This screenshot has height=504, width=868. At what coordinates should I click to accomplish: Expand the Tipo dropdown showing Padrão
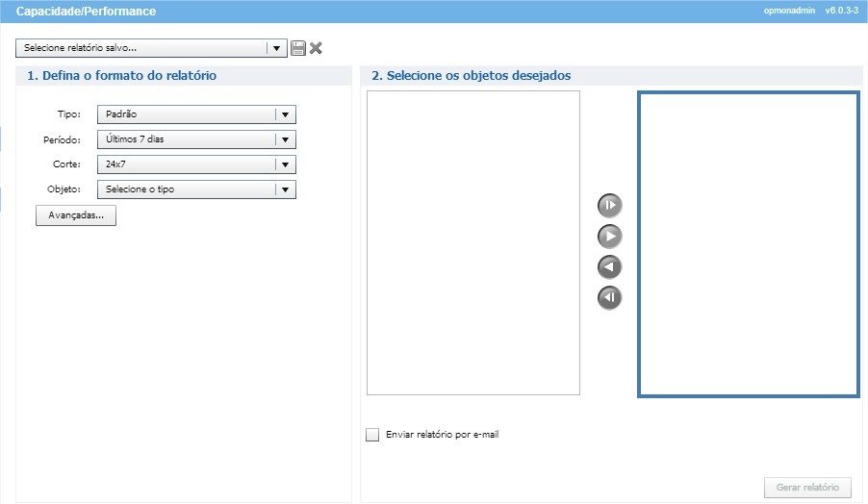[x=285, y=114]
